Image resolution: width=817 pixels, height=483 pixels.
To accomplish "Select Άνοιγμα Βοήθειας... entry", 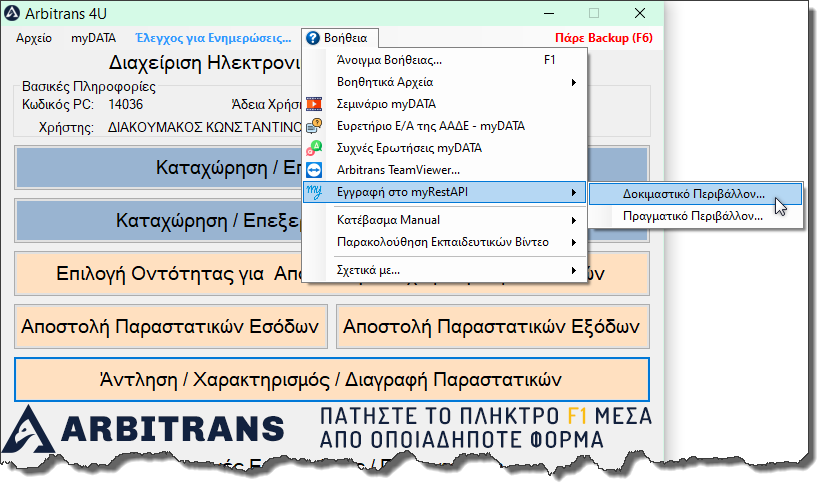I will coord(444,60).
